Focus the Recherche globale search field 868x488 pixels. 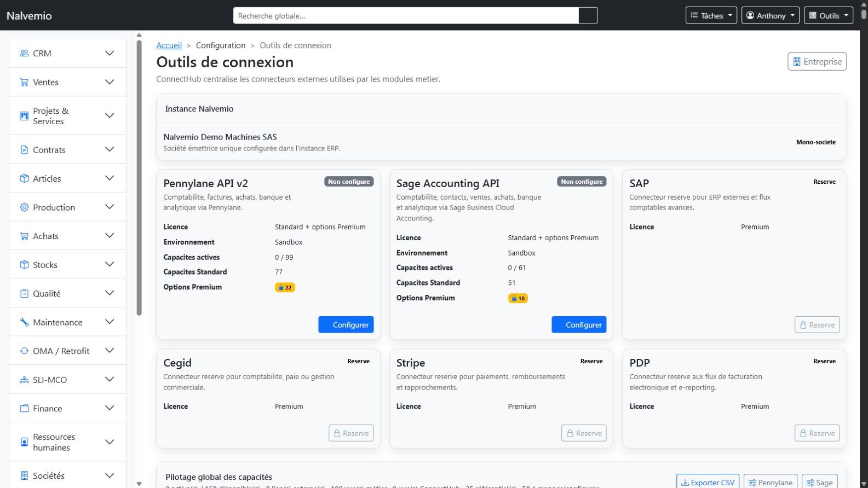406,15
